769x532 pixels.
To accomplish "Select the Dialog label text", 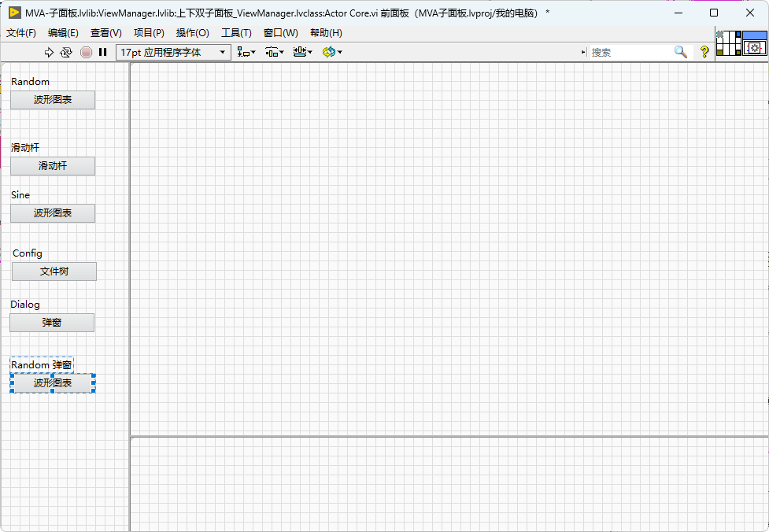I will pyautogui.click(x=25, y=304).
